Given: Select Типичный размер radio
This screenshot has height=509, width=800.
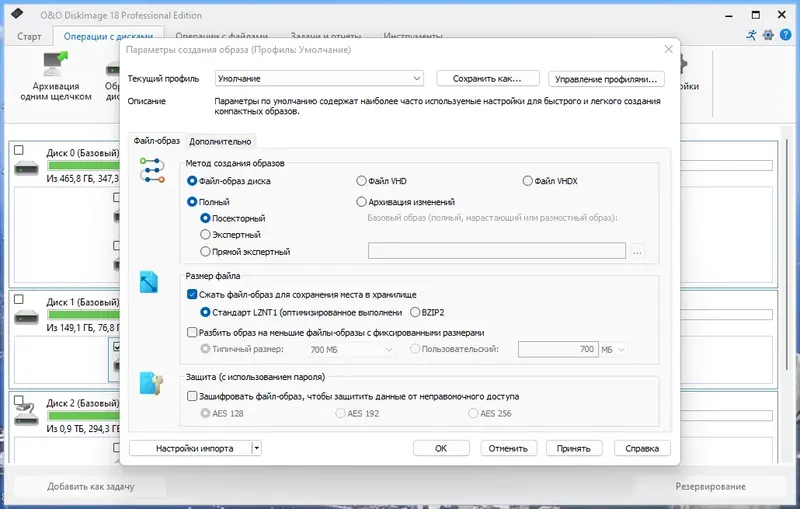Looking at the screenshot, I should point(205,349).
